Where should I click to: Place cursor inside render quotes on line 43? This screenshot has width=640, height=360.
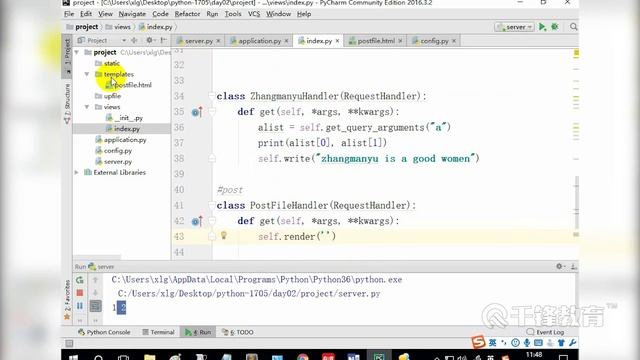(x=325, y=237)
